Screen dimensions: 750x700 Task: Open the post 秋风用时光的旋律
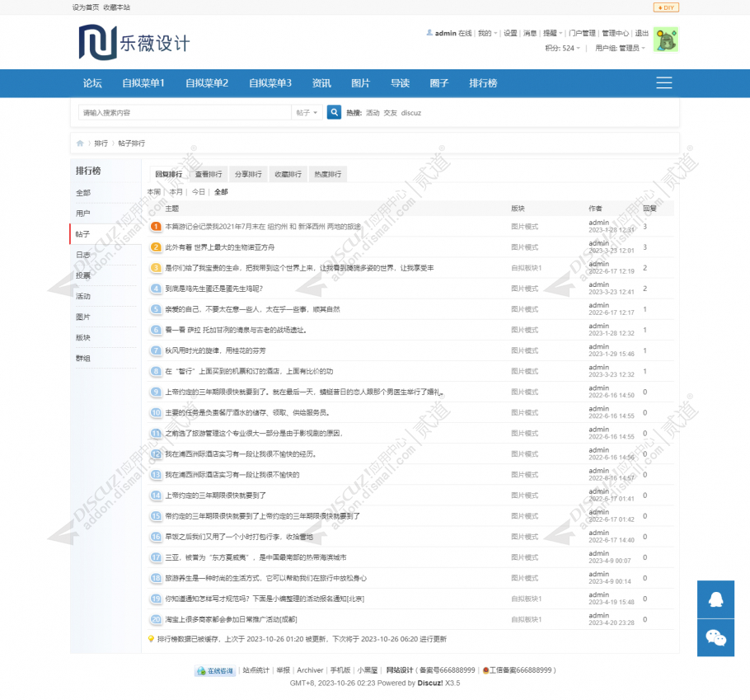tap(215, 350)
